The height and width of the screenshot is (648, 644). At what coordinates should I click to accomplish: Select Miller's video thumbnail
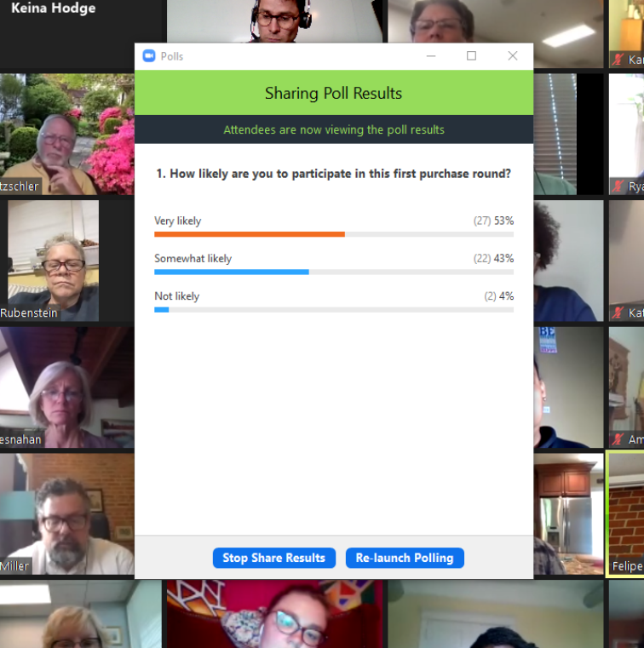click(67, 514)
